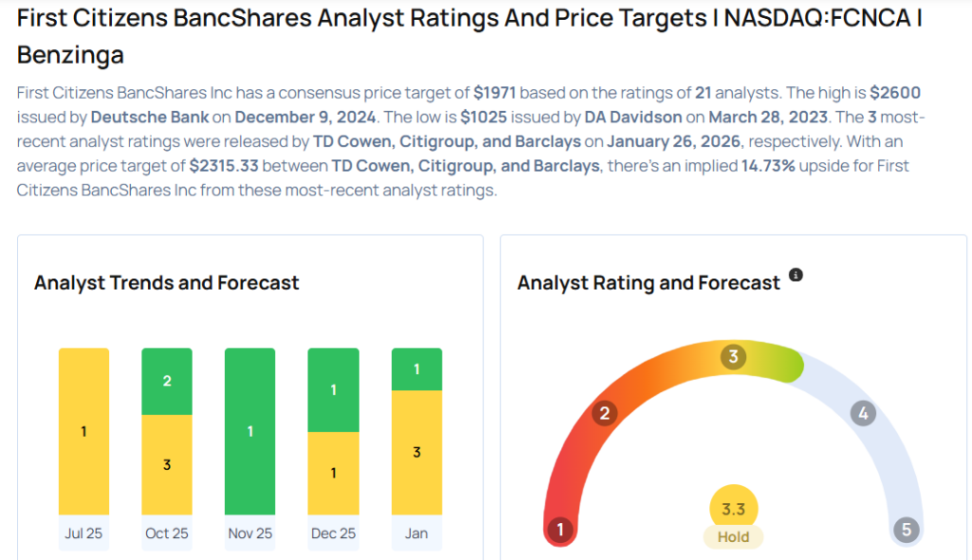Select gauge marker number 5

[x=906, y=530]
